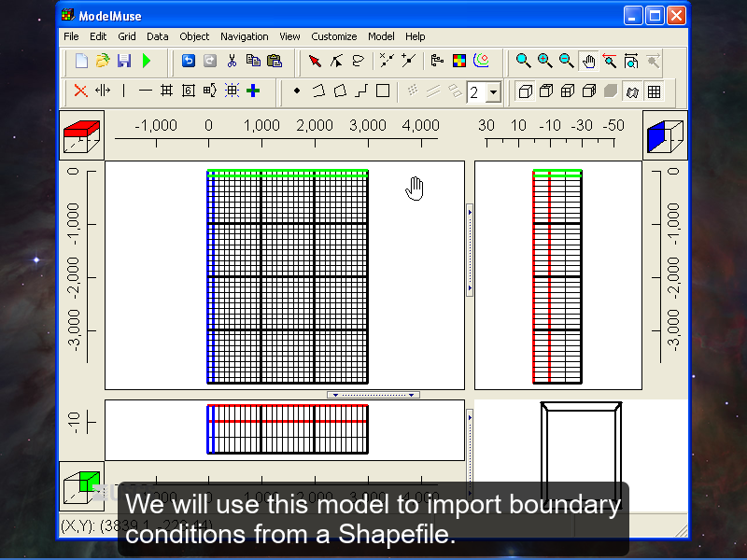Select the Zoom Out tool
This screenshot has height=560, width=747.
coord(565,61)
